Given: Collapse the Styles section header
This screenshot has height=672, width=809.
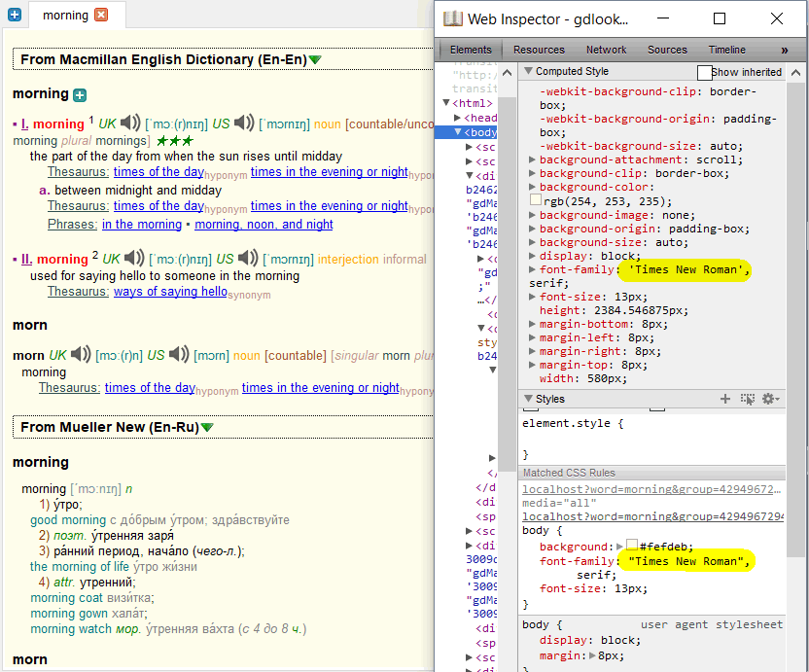Looking at the screenshot, I should click(528, 399).
